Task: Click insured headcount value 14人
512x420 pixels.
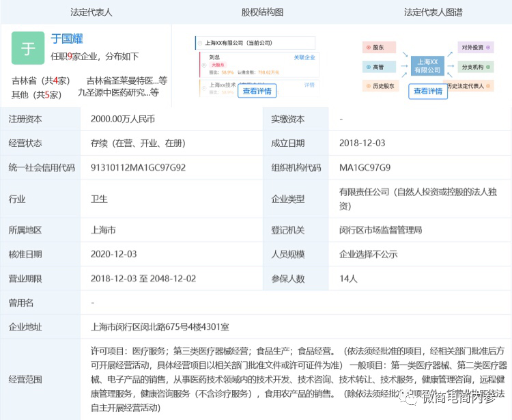Action: click(348, 279)
